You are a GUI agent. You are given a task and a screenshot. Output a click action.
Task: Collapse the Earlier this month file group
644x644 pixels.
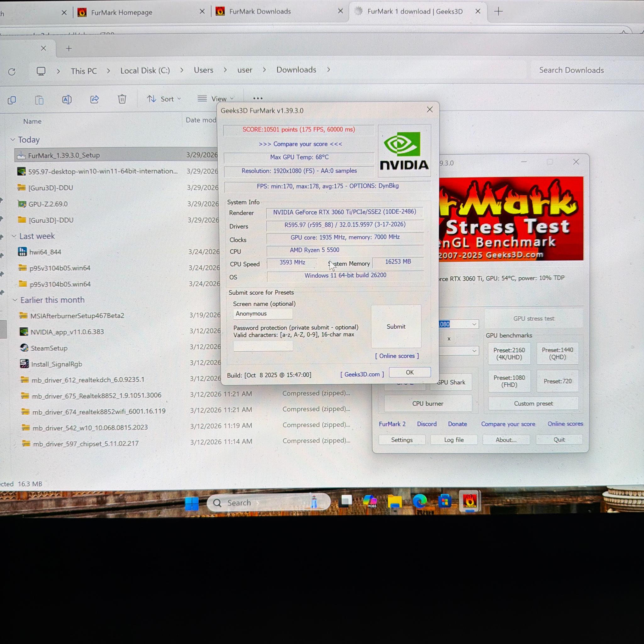click(x=15, y=300)
